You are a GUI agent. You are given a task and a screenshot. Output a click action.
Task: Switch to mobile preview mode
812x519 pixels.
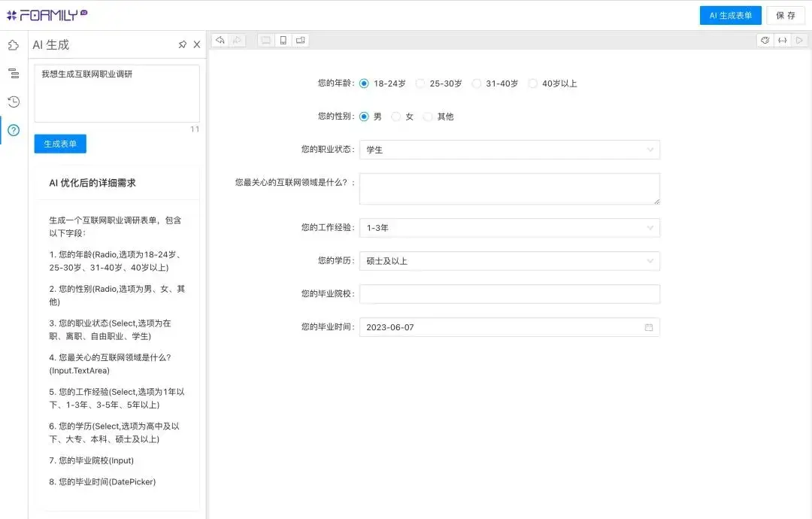[283, 40]
